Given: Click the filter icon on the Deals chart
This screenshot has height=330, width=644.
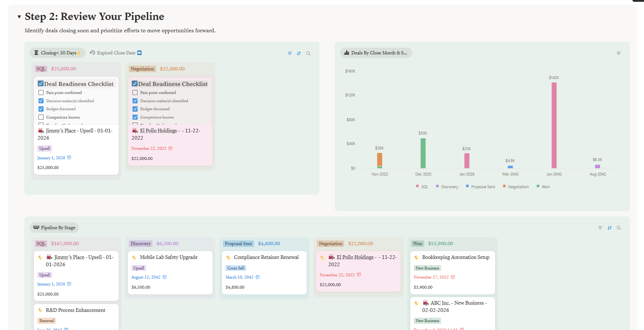Looking at the screenshot, I should tap(619, 53).
